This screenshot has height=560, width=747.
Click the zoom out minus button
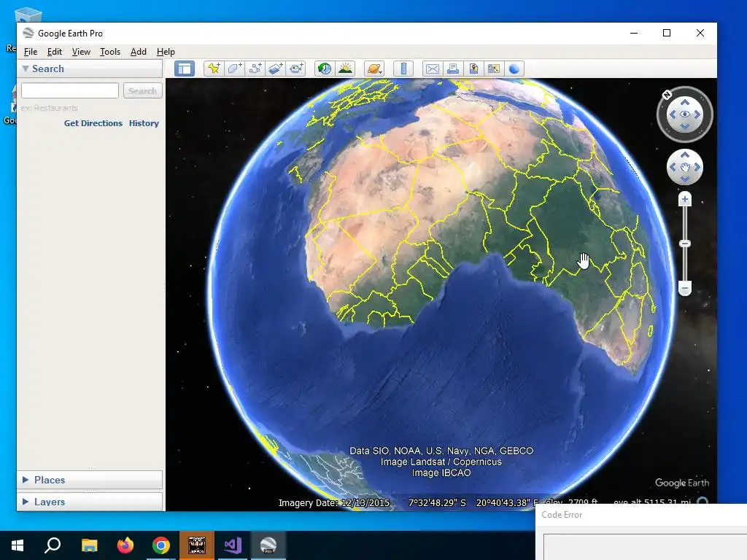click(684, 288)
